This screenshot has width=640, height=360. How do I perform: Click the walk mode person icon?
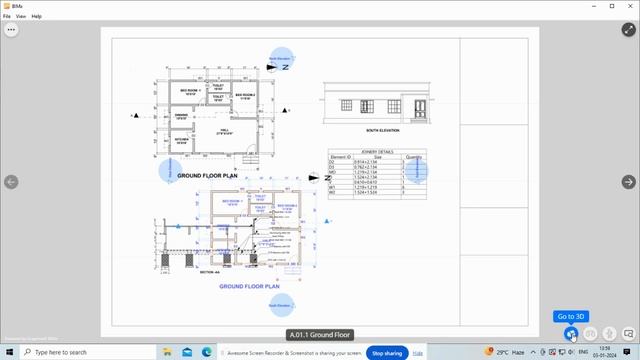pyautogui.click(x=609, y=333)
